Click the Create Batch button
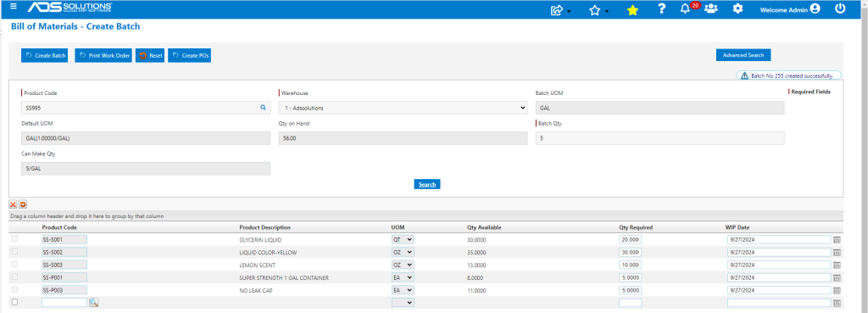This screenshot has width=868, height=313. click(x=44, y=55)
